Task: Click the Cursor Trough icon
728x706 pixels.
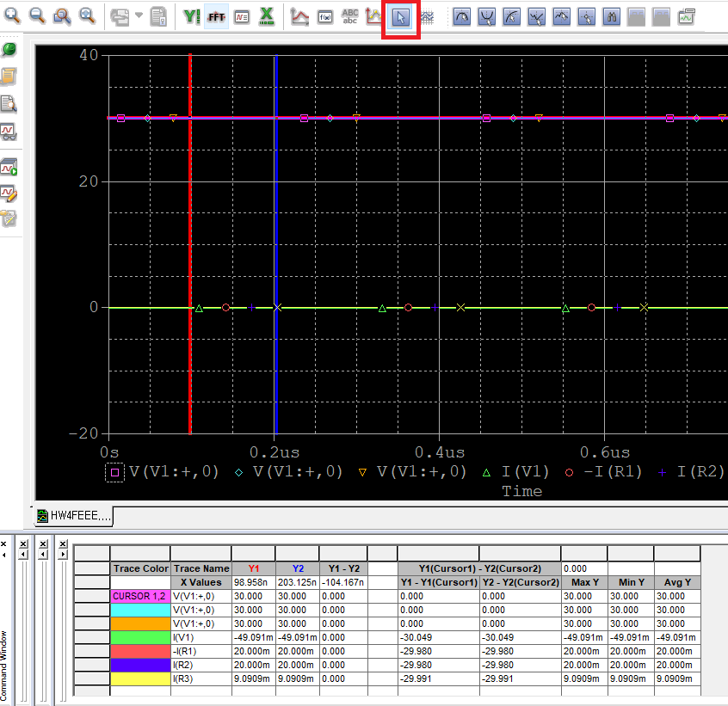Action: click(487, 16)
